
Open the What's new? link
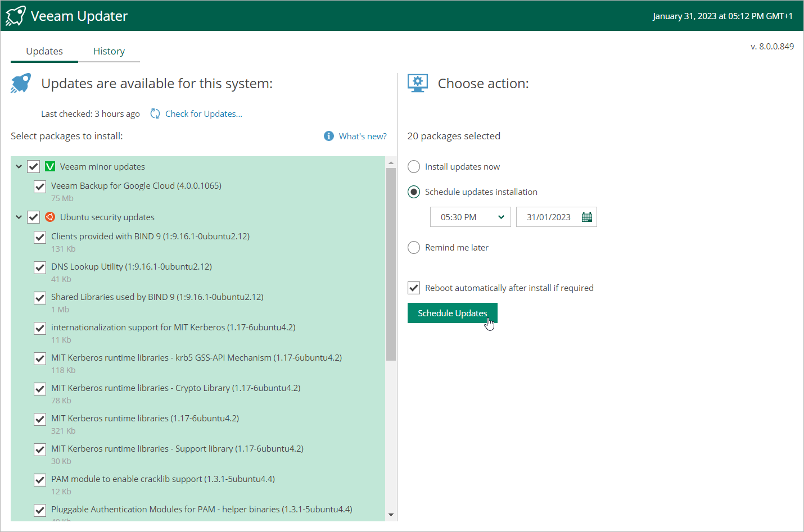coord(363,137)
